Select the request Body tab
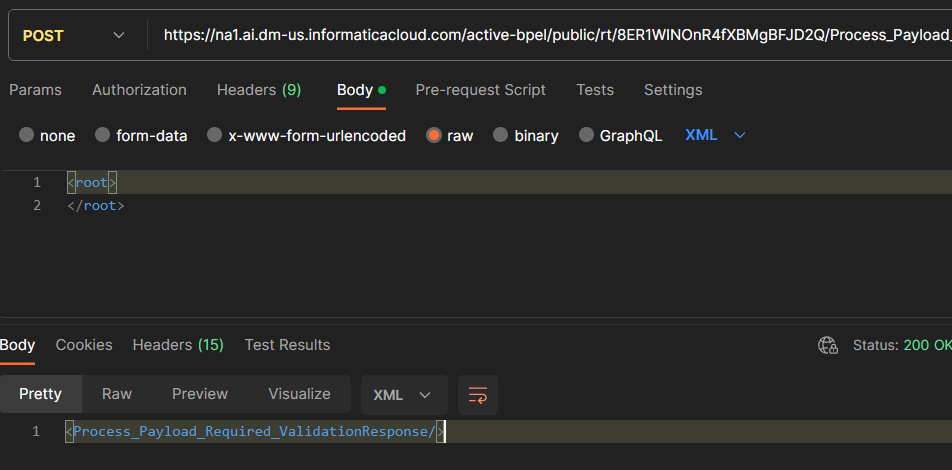 point(361,90)
